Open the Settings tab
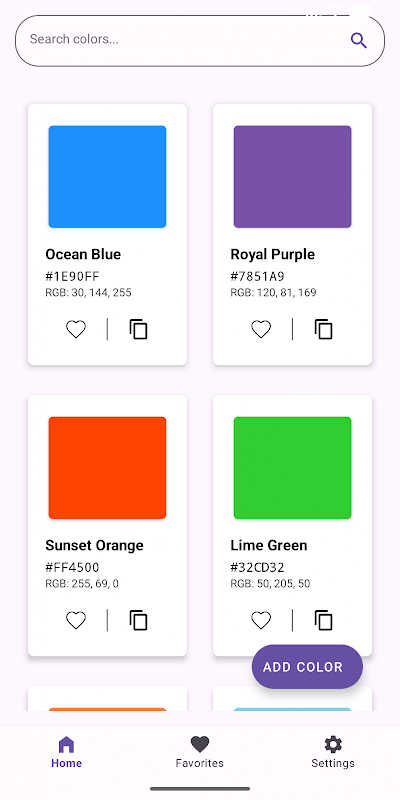The width and height of the screenshot is (400, 800). tap(333, 752)
